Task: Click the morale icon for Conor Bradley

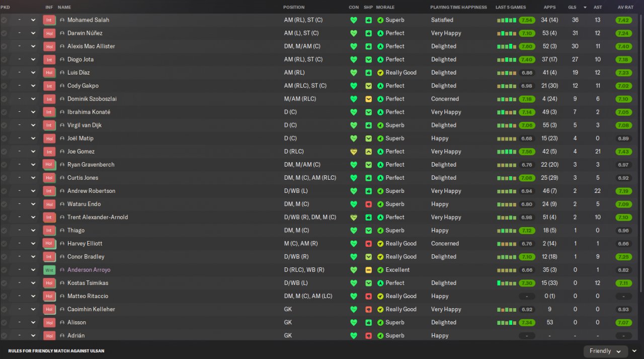Action: (x=380, y=257)
